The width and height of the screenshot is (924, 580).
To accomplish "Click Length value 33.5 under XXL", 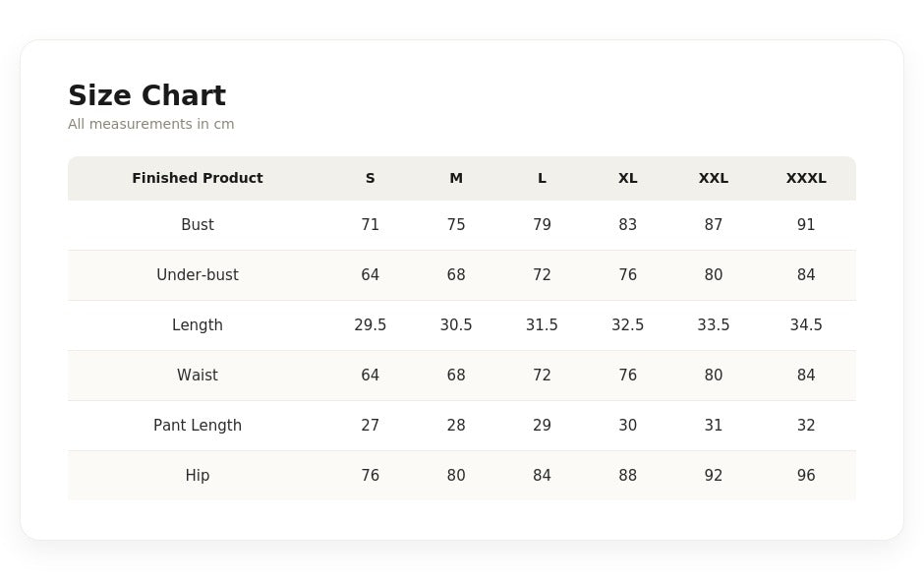I will coord(714,324).
